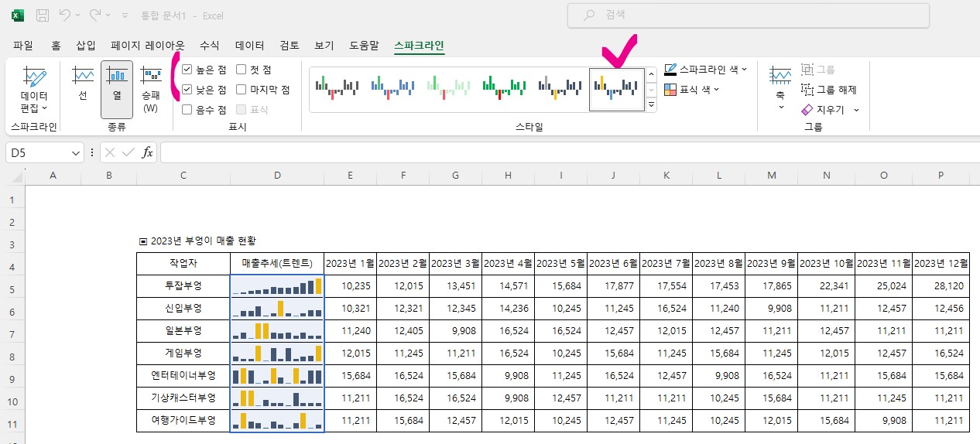Click the 지우기 eraser button
This screenshot has height=444, width=980.
(823, 110)
